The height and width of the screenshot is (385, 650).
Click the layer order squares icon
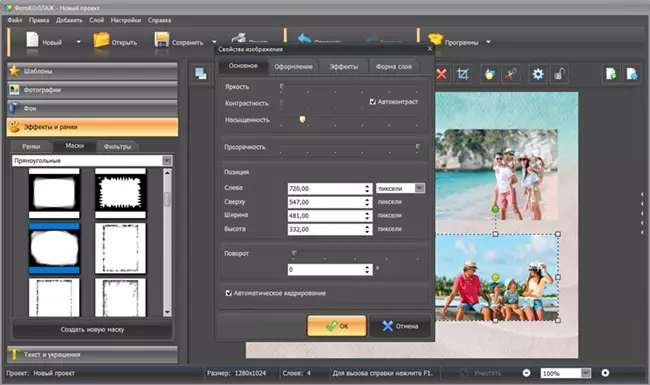[x=201, y=74]
